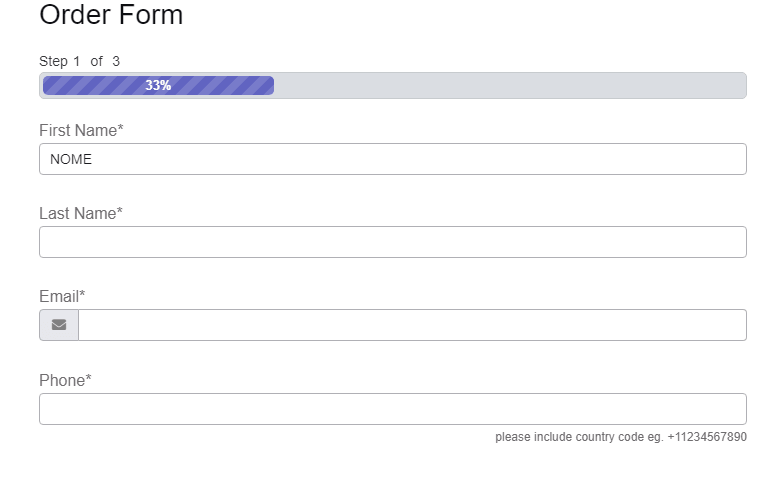Click the Order Form heading
The height and width of the screenshot is (493, 783).
111,15
